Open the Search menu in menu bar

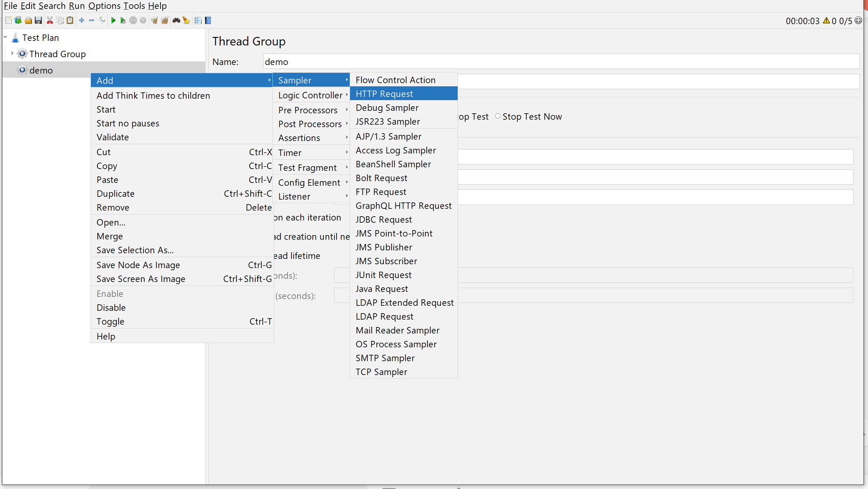click(x=52, y=6)
